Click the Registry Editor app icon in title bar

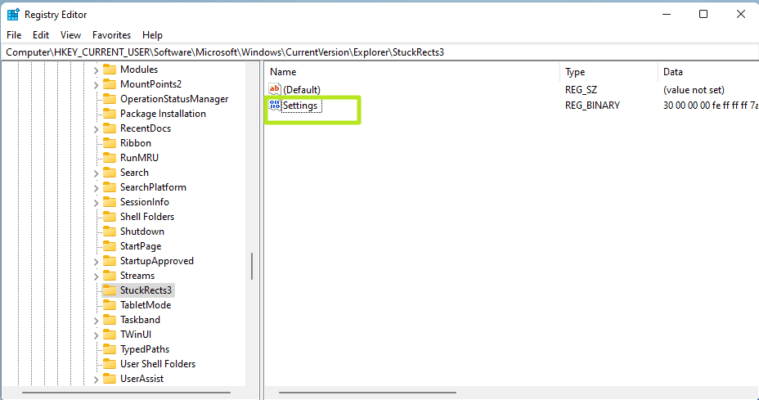click(x=12, y=14)
